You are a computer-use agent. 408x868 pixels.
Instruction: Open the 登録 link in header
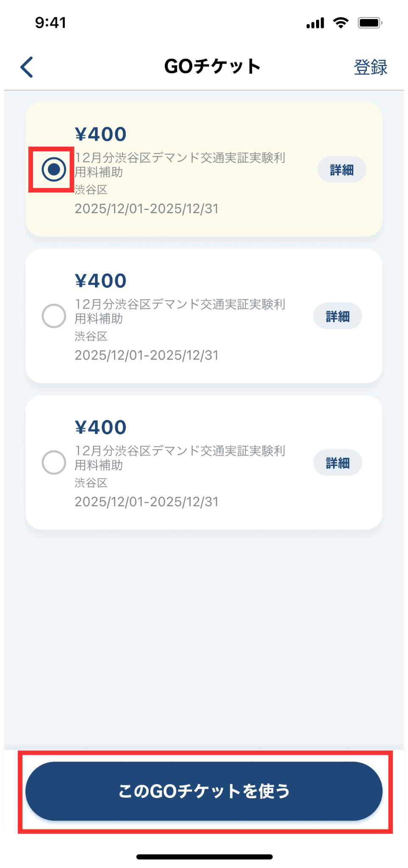(370, 67)
